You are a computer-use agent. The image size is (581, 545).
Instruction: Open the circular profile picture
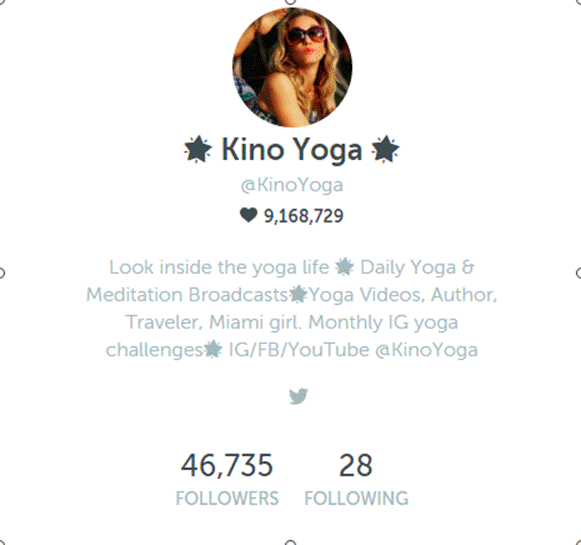coord(292,67)
